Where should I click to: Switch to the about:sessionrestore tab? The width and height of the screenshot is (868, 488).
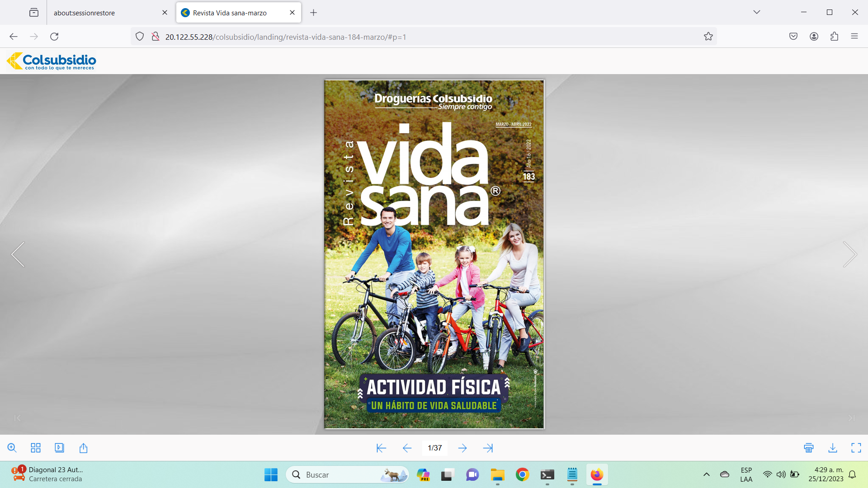click(104, 13)
